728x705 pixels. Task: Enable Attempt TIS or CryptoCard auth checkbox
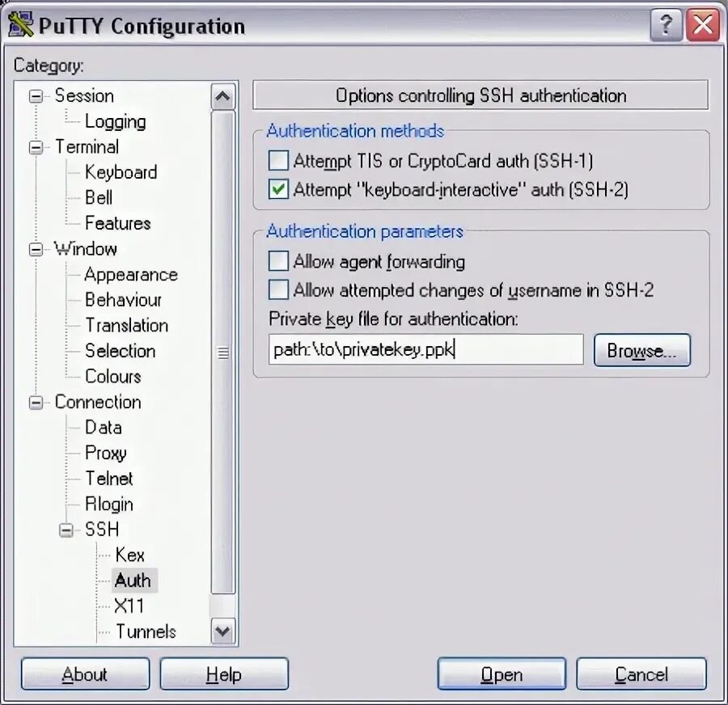[x=278, y=161]
